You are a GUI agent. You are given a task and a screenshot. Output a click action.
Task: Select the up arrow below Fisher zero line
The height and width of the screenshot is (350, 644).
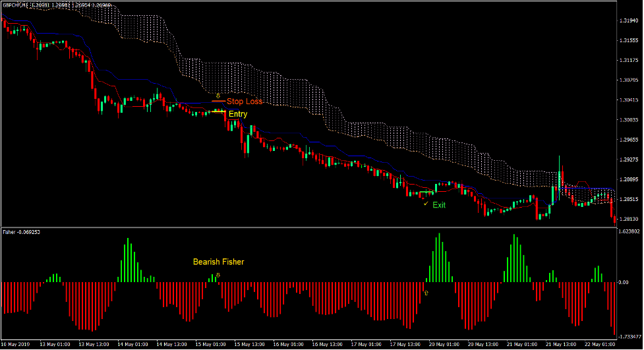pyautogui.click(x=426, y=293)
